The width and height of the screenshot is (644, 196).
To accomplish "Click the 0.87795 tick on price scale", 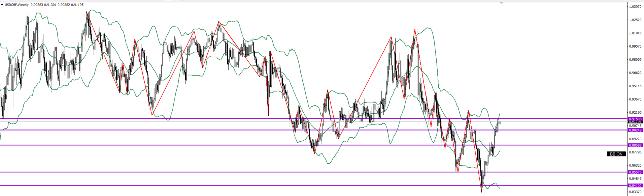I will click(635, 152).
